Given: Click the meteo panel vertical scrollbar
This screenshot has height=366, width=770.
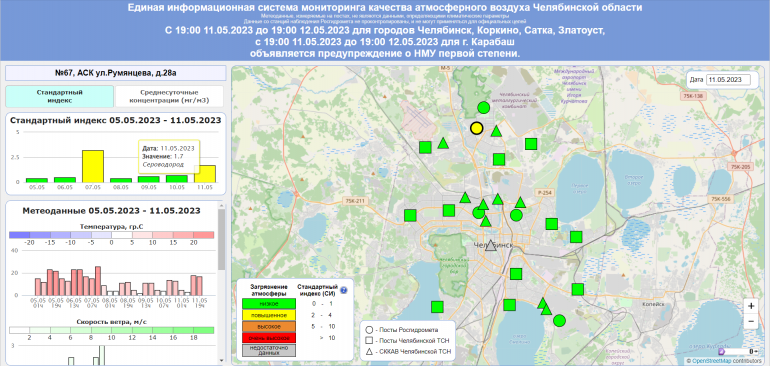Looking at the screenshot, I should point(221,241).
